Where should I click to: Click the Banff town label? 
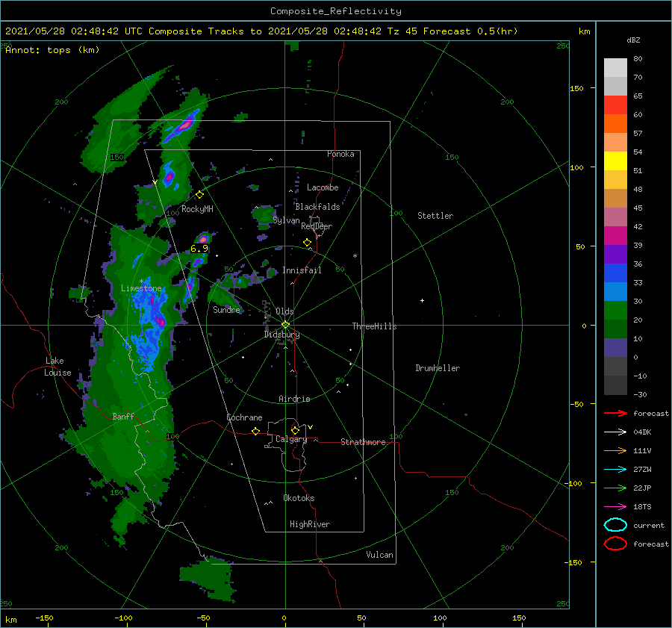point(123,417)
